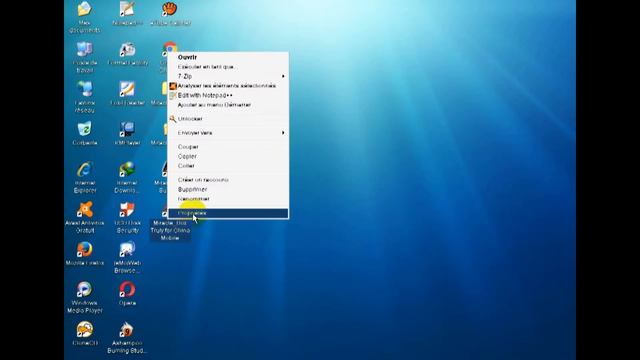Open the Notepad++ desktop shortcut

(127, 9)
